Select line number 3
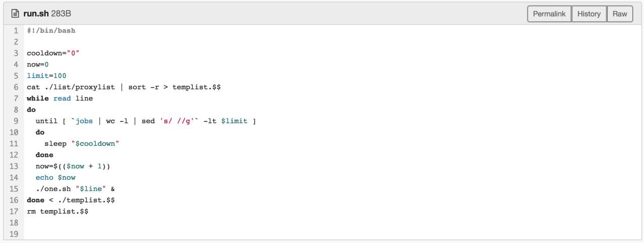The height and width of the screenshot is (243, 644). click(16, 53)
